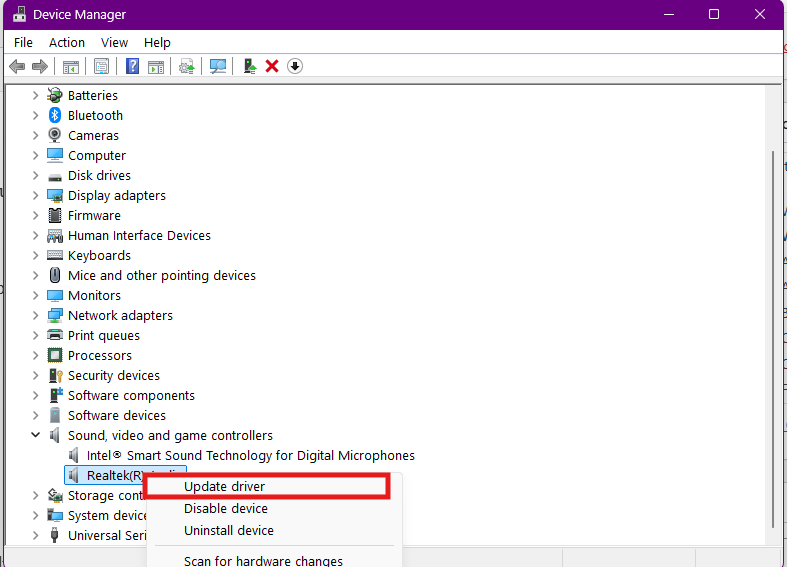The width and height of the screenshot is (788, 568).
Task: Open the Action menu
Action: point(67,43)
